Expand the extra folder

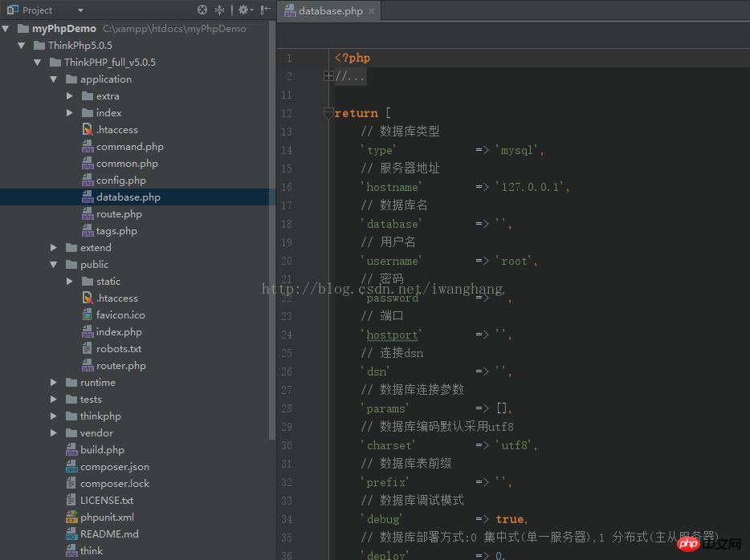(x=70, y=96)
